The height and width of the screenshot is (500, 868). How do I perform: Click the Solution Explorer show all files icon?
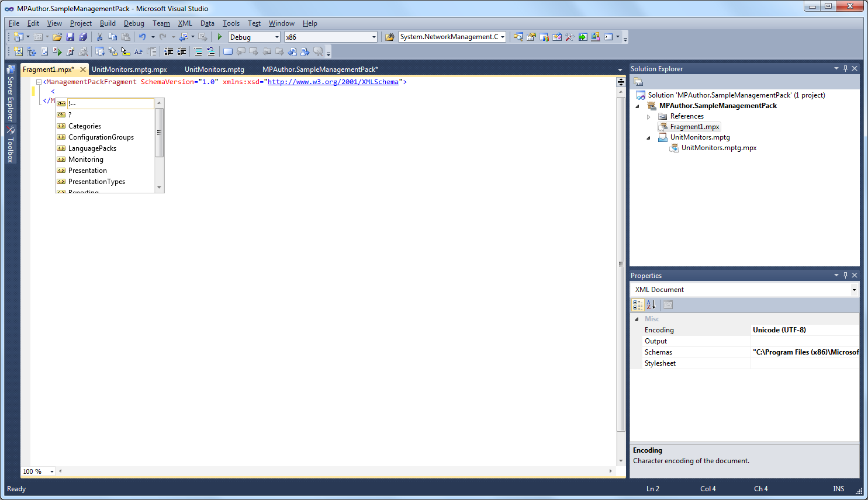[x=638, y=82]
